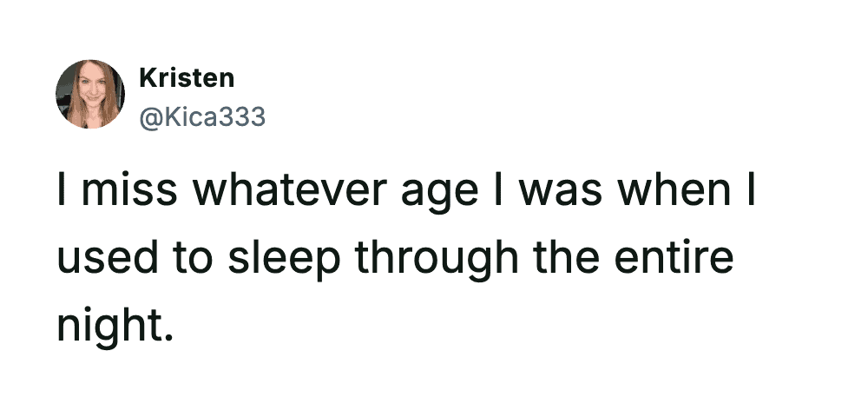Click the "I" that begins the tweet

63,194
